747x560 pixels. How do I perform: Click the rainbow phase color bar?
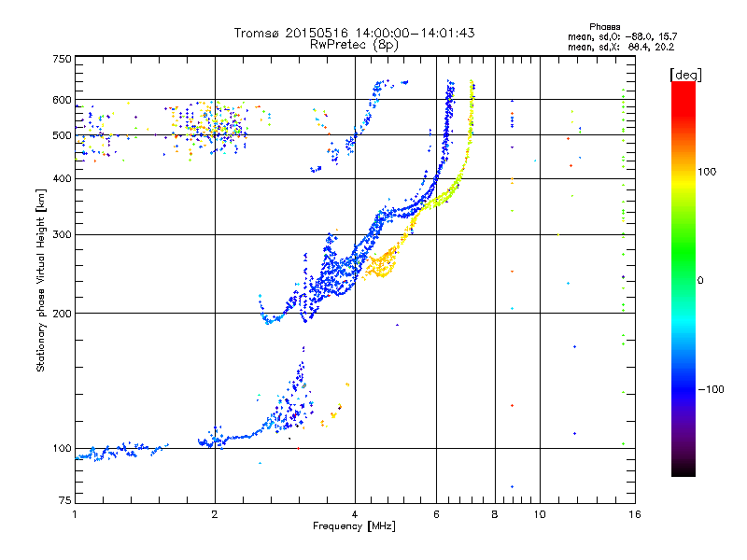click(x=684, y=279)
